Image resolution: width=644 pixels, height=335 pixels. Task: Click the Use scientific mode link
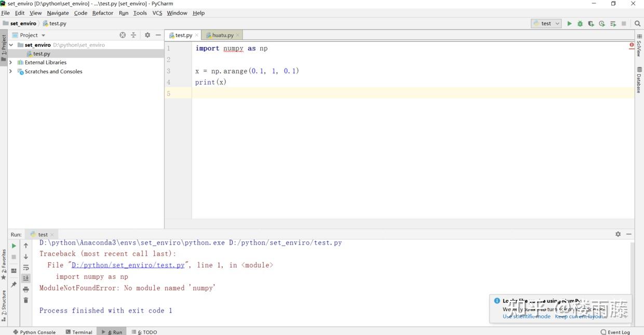coord(526,316)
